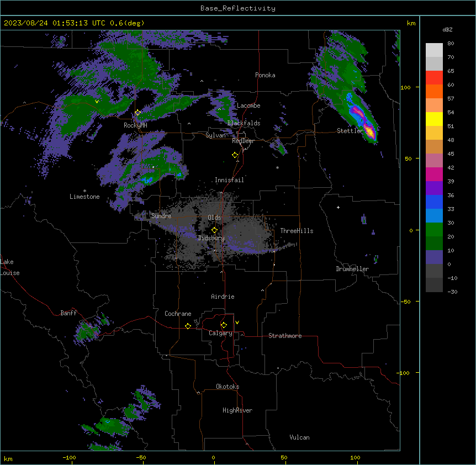Click the asterisk marker east of Innisfail
The width and height of the screenshot is (476, 465).
click(x=277, y=167)
